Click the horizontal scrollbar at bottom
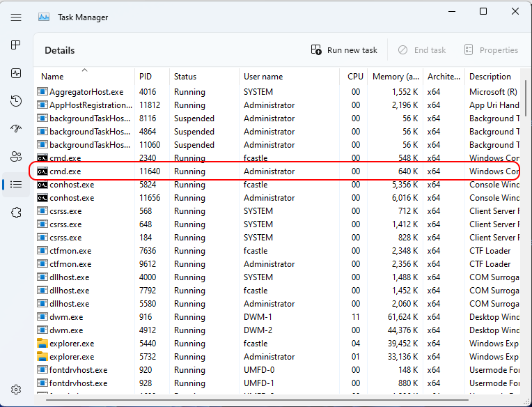Viewport: 532px width, 407px height. coord(257,399)
